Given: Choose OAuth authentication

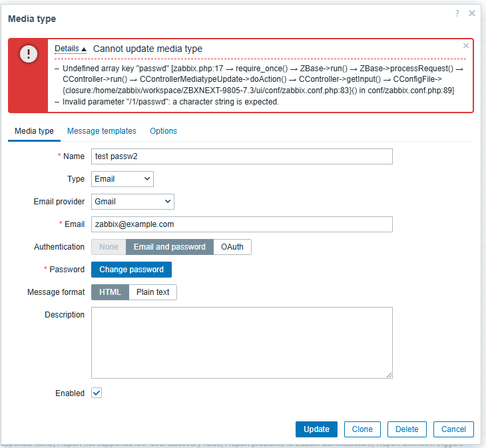Looking at the screenshot, I should click(232, 247).
